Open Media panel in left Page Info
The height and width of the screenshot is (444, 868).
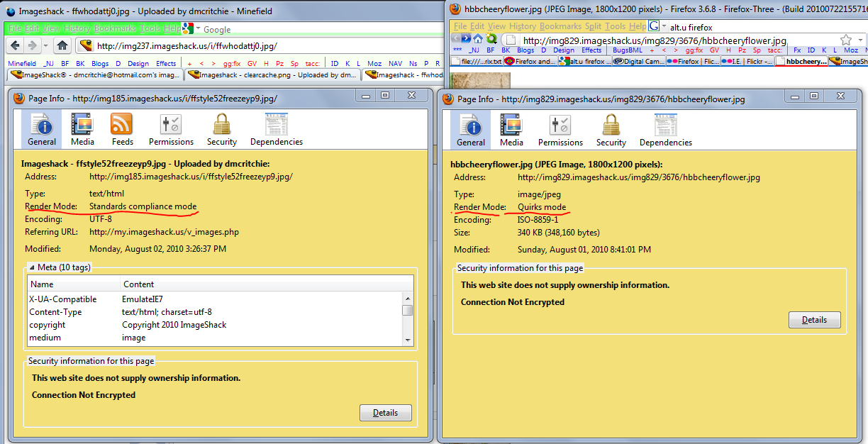pyautogui.click(x=82, y=129)
